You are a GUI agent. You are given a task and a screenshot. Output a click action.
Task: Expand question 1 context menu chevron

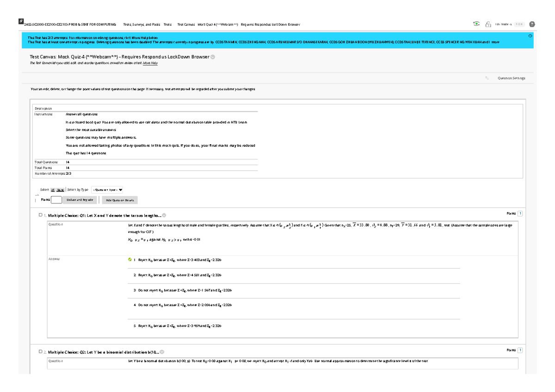(164, 215)
